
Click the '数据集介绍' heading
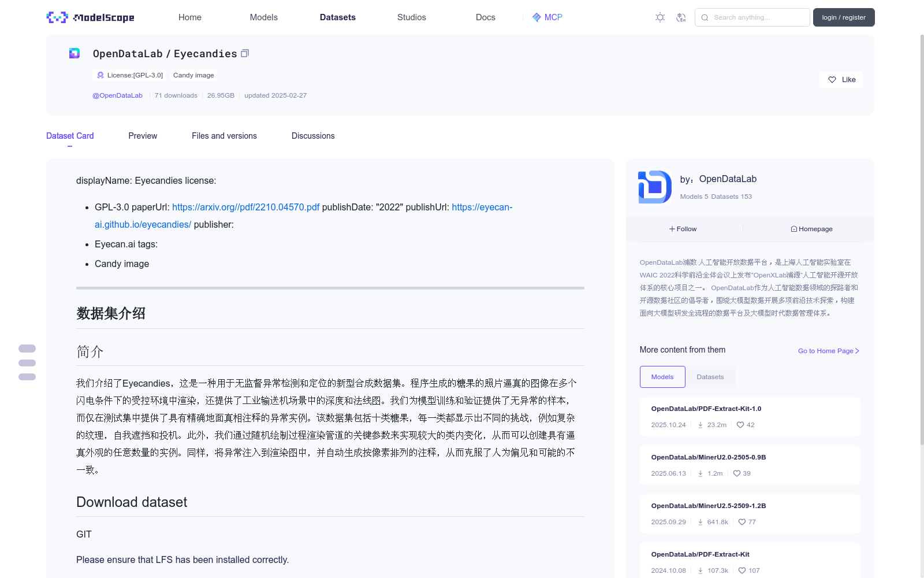(111, 313)
